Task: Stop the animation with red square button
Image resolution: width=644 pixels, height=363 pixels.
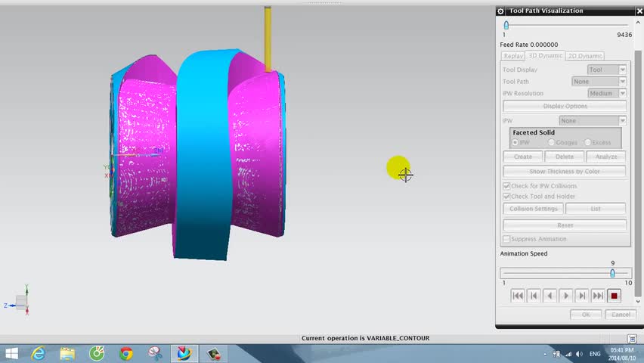Action: [614, 296]
